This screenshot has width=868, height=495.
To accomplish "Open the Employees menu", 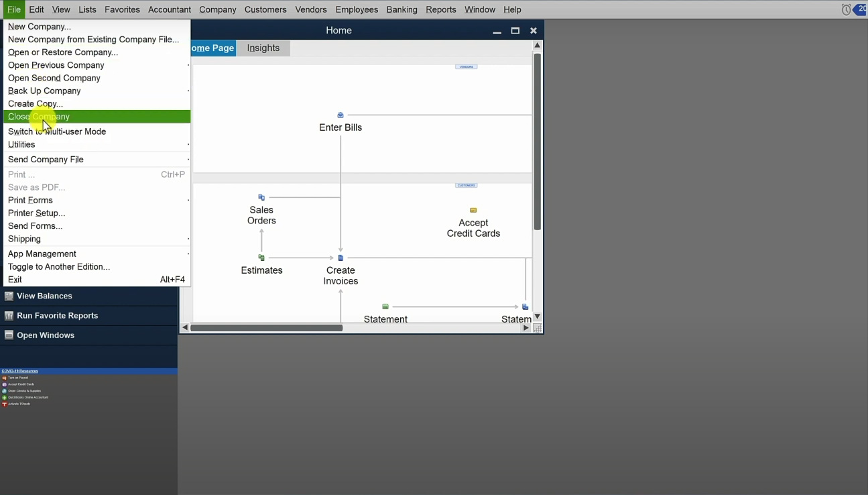I will point(357,9).
